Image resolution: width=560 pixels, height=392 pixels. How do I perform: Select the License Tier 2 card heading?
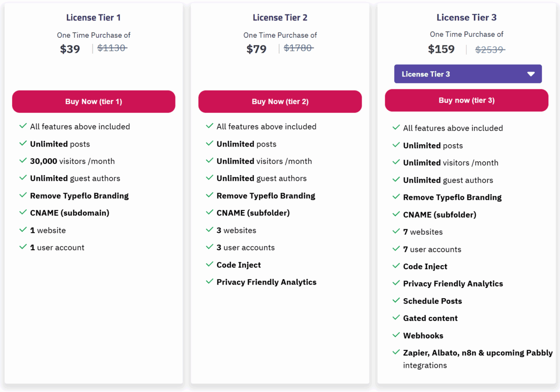tap(280, 17)
